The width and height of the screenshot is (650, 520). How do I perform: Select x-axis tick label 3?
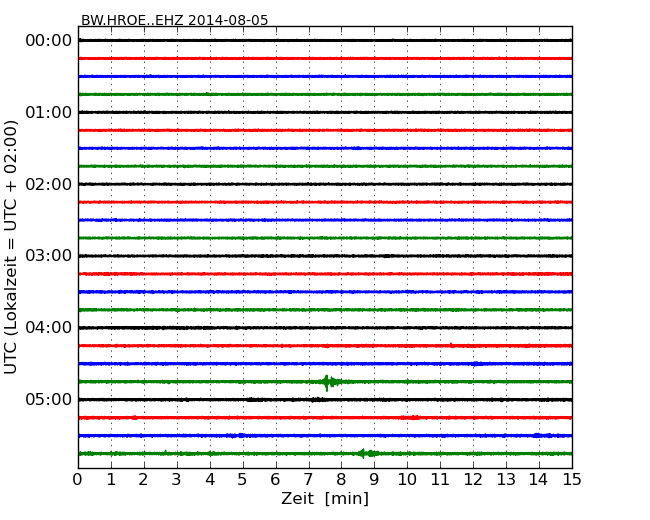177,480
